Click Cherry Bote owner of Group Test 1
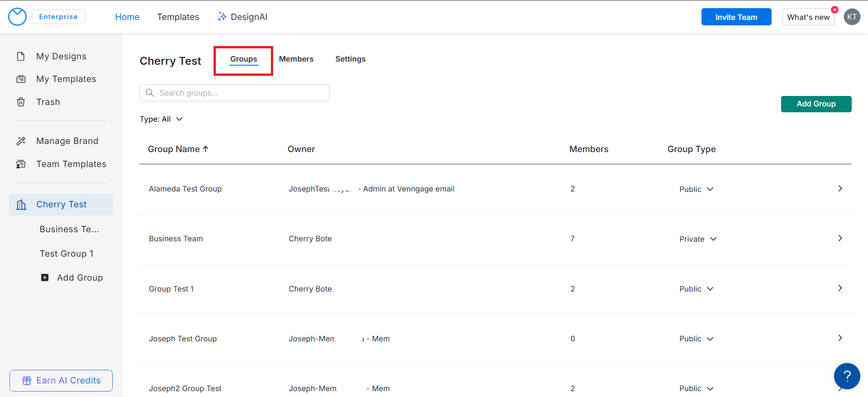Viewport: 868px width, 397px height. pos(310,289)
